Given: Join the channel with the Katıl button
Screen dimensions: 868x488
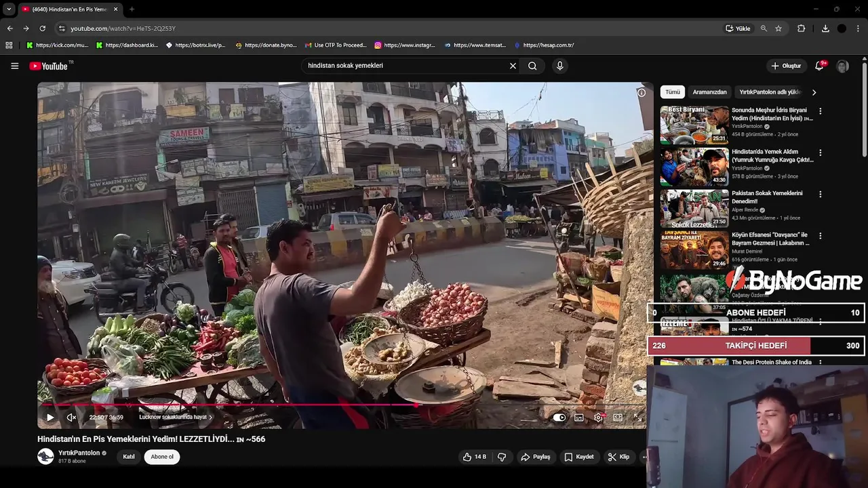Looking at the screenshot, I should (x=129, y=457).
